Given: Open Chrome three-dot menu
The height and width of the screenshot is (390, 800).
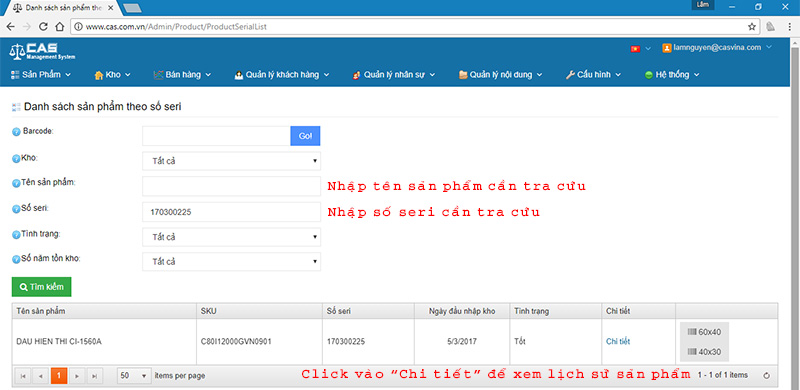Looking at the screenshot, I should (789, 27).
